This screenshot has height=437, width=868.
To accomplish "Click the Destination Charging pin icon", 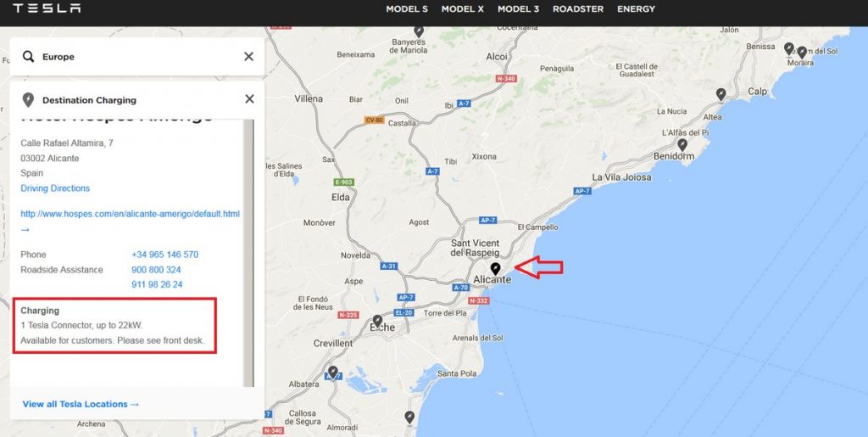I will tap(28, 99).
